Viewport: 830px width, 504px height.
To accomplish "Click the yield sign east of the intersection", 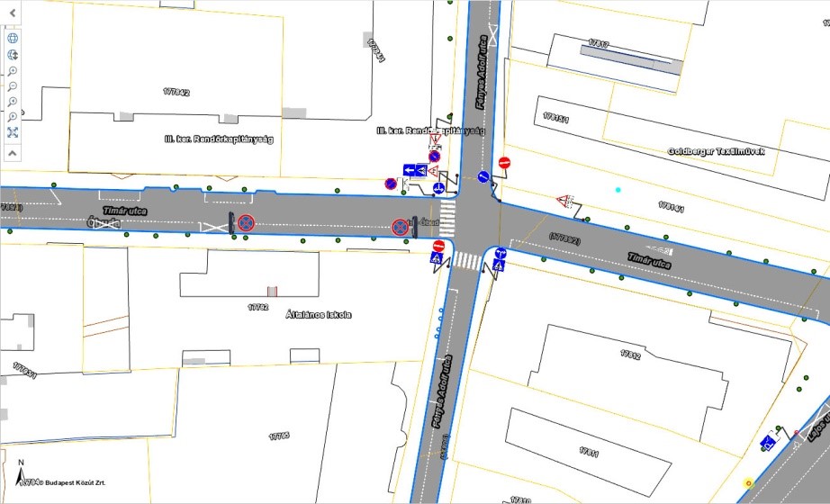I will pyautogui.click(x=565, y=200).
